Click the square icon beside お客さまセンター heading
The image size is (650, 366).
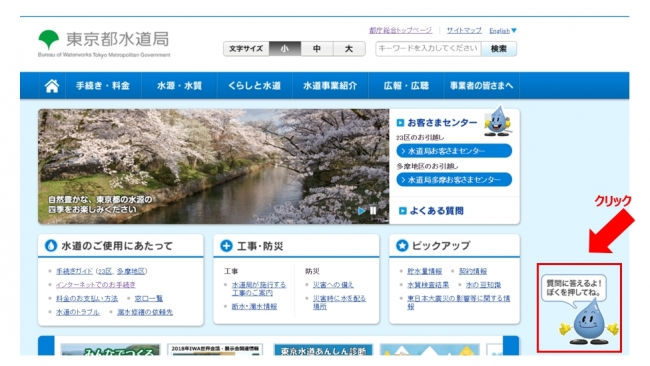[x=400, y=123]
